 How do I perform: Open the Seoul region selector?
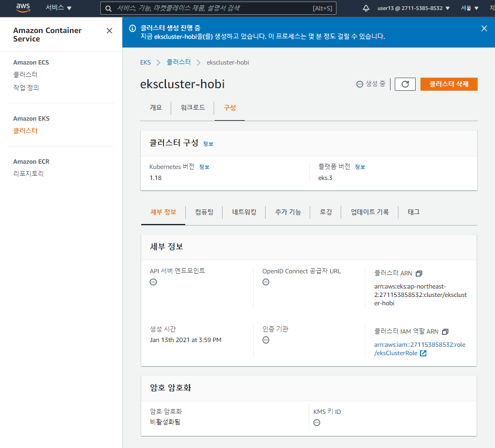[469, 8]
